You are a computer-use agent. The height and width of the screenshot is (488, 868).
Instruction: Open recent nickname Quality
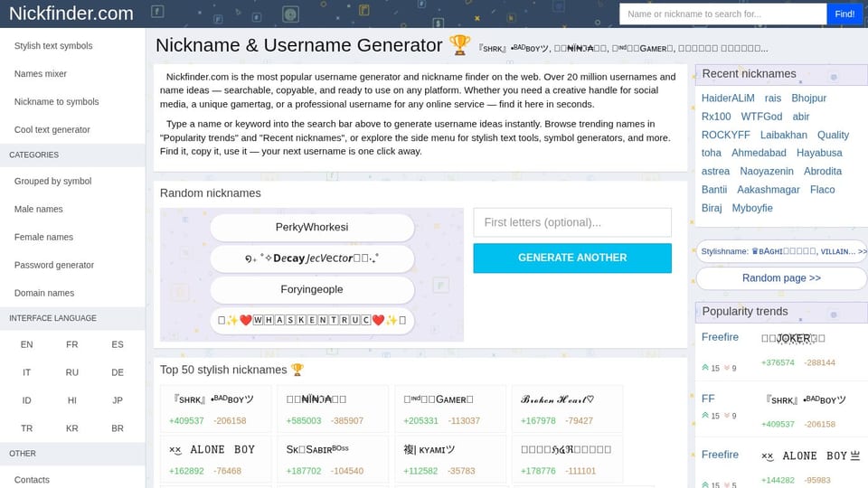[833, 135]
